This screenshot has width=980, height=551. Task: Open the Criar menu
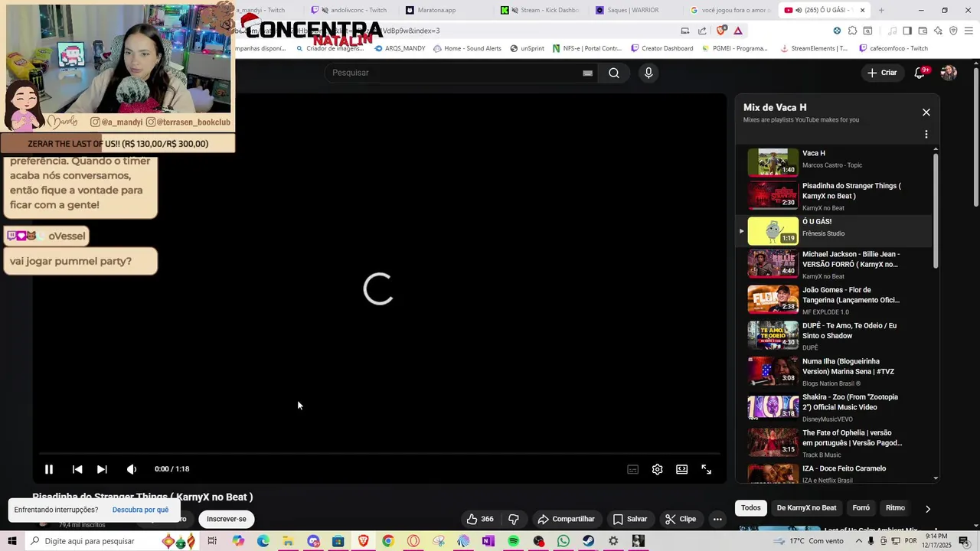(882, 73)
